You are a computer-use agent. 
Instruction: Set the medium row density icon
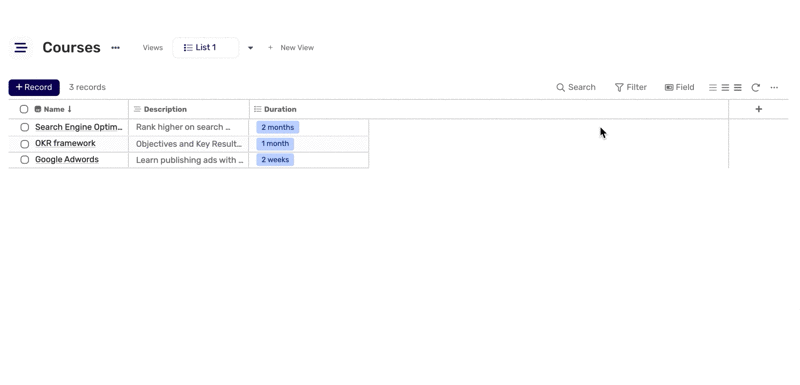tap(725, 88)
